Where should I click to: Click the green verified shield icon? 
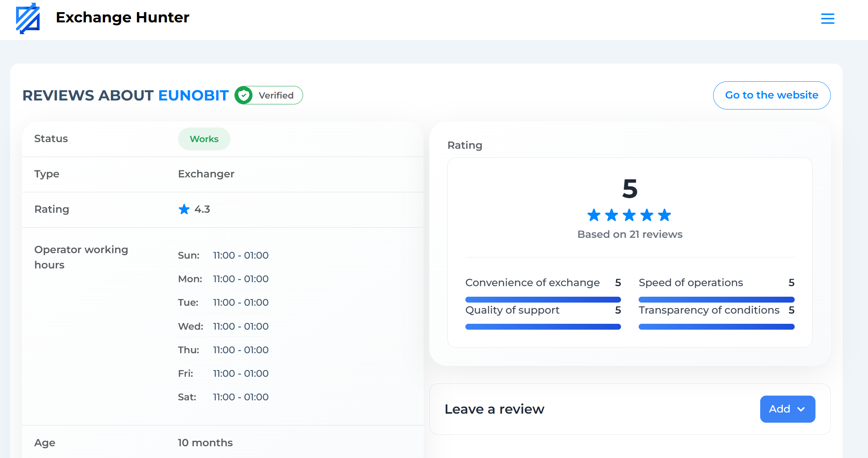(244, 95)
